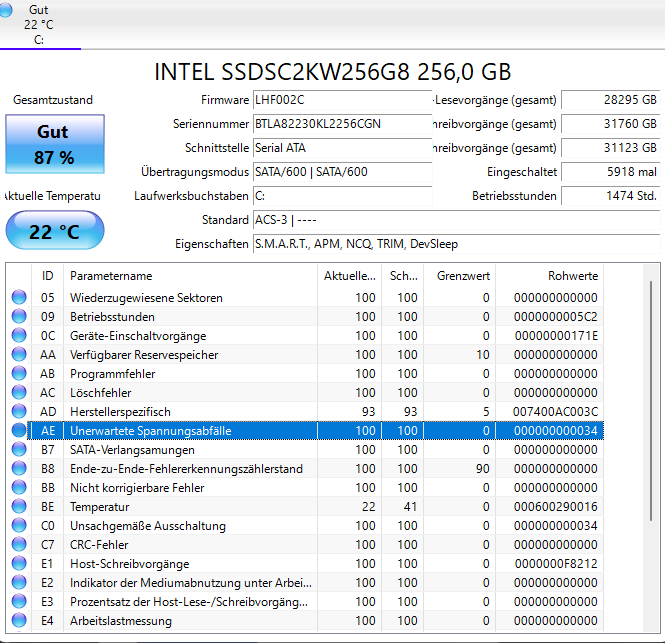The image size is (665, 643).
Task: Click the status orb of row 05
Action: (x=19, y=297)
